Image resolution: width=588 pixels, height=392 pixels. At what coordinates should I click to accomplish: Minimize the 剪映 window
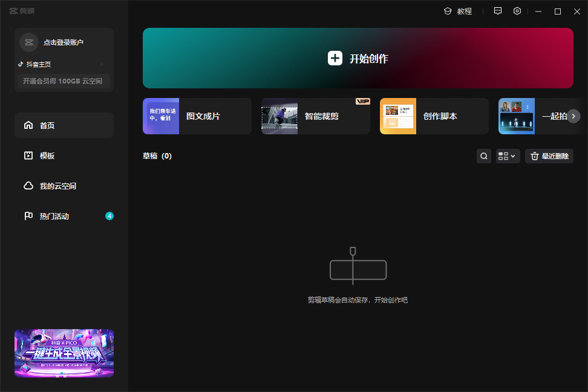click(538, 11)
